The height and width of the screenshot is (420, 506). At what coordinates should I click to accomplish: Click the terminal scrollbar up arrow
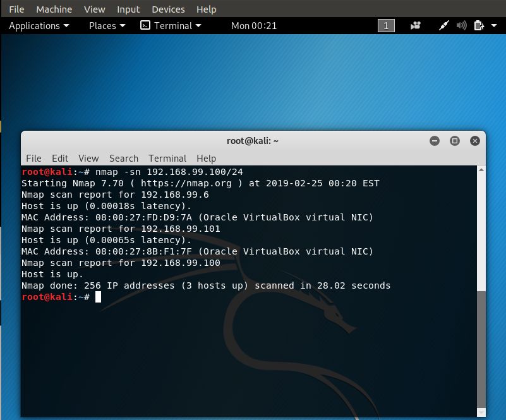481,170
